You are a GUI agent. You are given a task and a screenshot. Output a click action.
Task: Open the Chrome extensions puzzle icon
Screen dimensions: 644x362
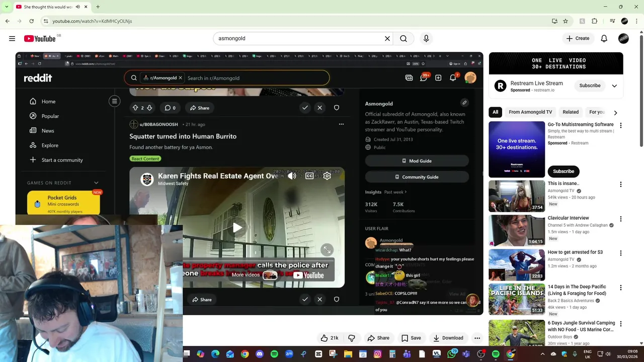595,21
